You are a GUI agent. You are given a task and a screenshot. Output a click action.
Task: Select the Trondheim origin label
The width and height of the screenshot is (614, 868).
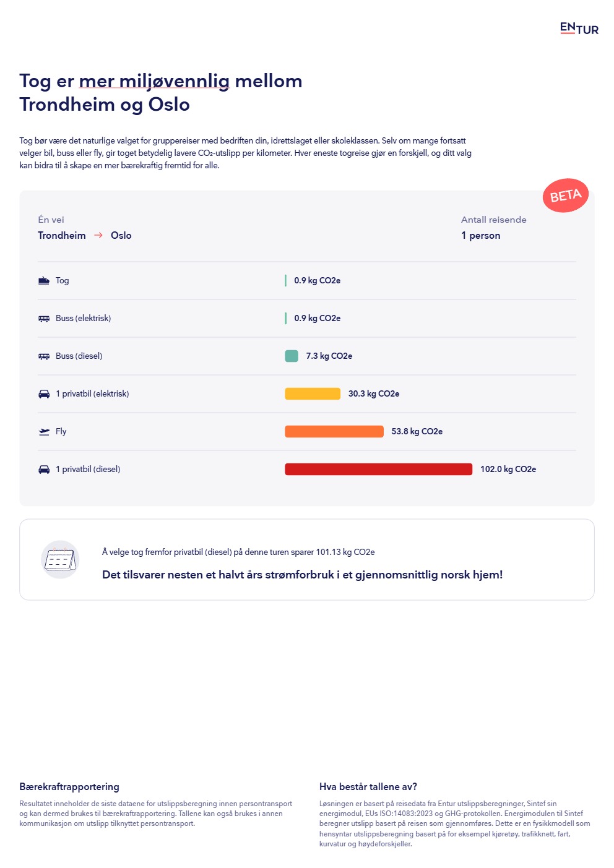coord(62,236)
